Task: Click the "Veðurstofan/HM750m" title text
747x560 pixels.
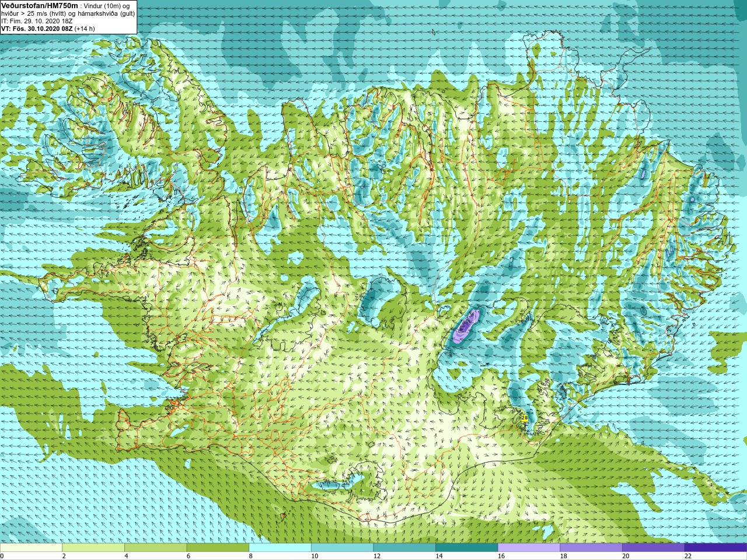Action: click(x=40, y=5)
